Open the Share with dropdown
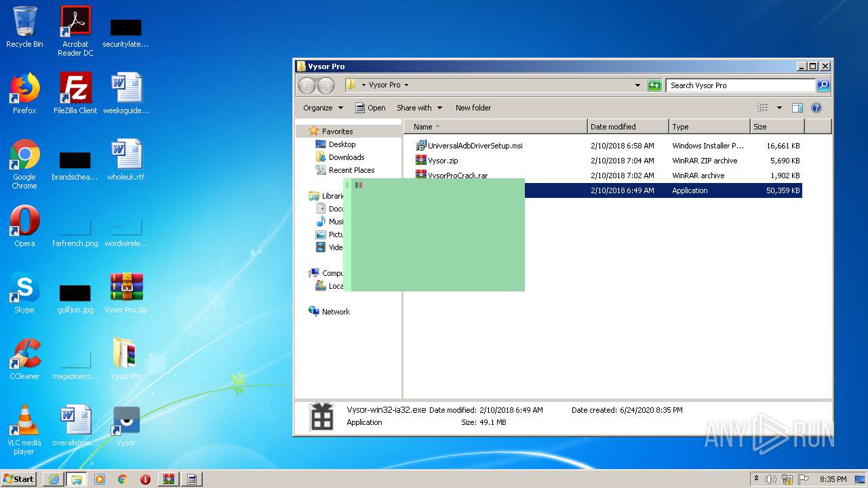The image size is (868, 488). 419,108
